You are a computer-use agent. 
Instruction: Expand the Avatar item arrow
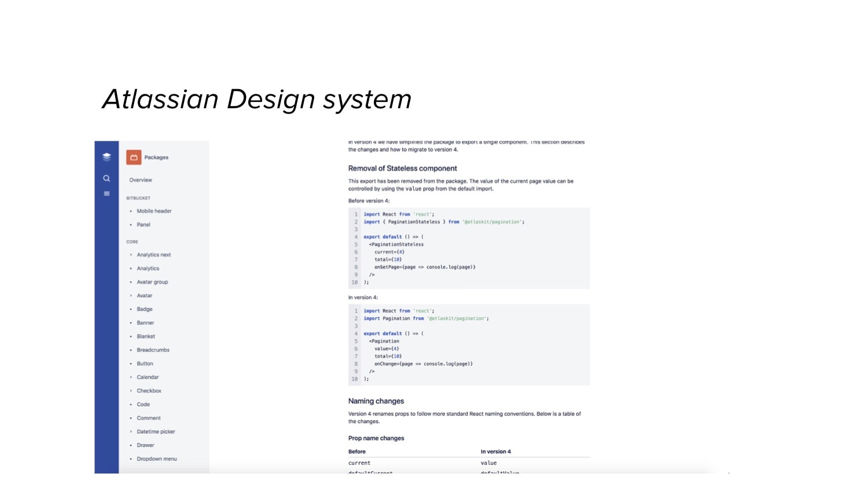(x=131, y=296)
